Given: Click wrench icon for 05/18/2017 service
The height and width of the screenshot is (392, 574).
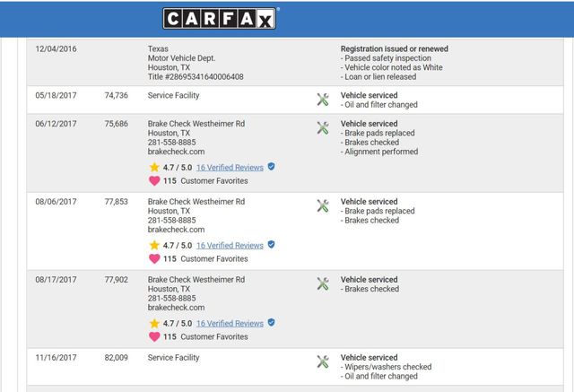Looking at the screenshot, I should pos(323,100).
